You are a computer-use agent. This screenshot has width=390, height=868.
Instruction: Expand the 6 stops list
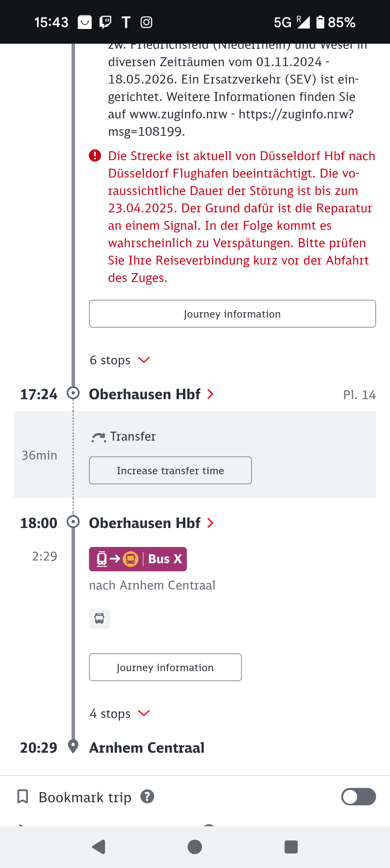tap(120, 360)
